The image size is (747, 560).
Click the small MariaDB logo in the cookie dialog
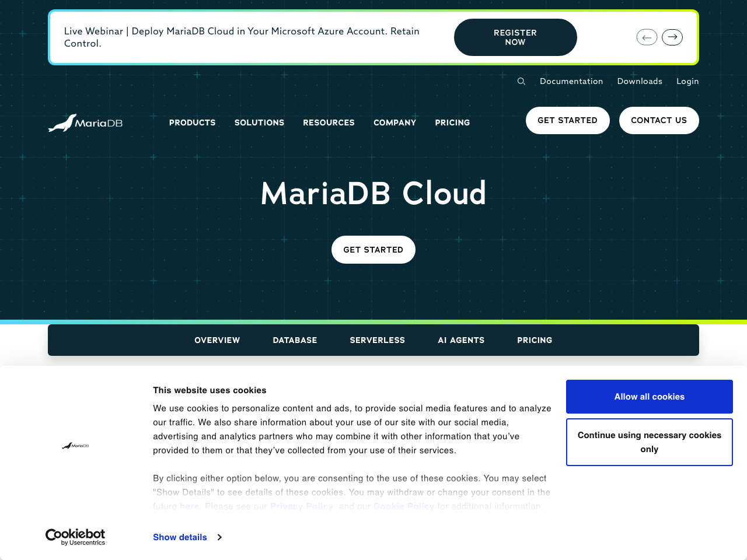pyautogui.click(x=76, y=446)
